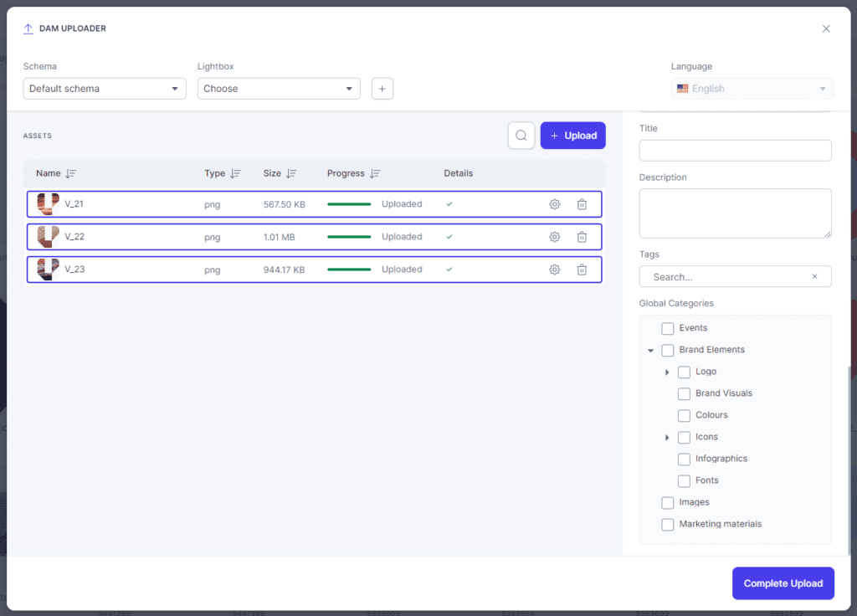Click the V_22 upload progress bar
Image resolution: width=857 pixels, height=616 pixels.
pos(349,237)
